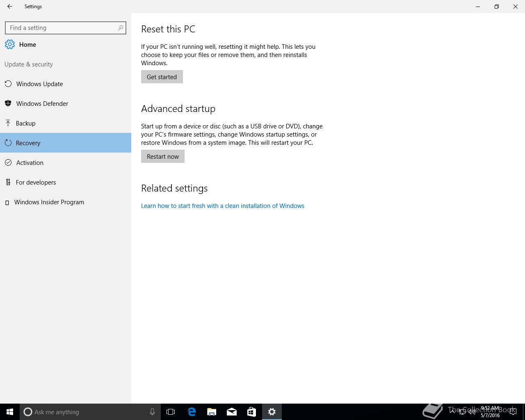Viewport: 525px width, 420px height.
Task: Open Windows Insider Program section
Action: [x=66, y=202]
